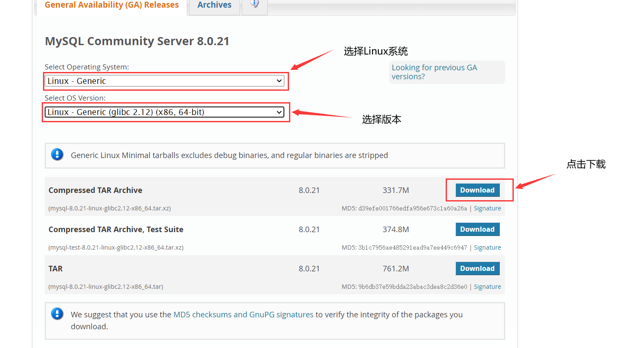Open the Select OS Version dropdown
Viewport: 644px width, 348px height.
[164, 112]
